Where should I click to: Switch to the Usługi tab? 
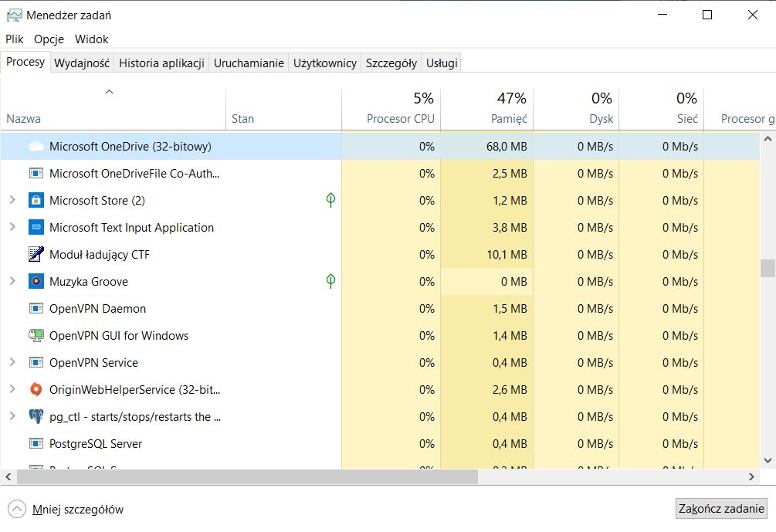coord(441,63)
